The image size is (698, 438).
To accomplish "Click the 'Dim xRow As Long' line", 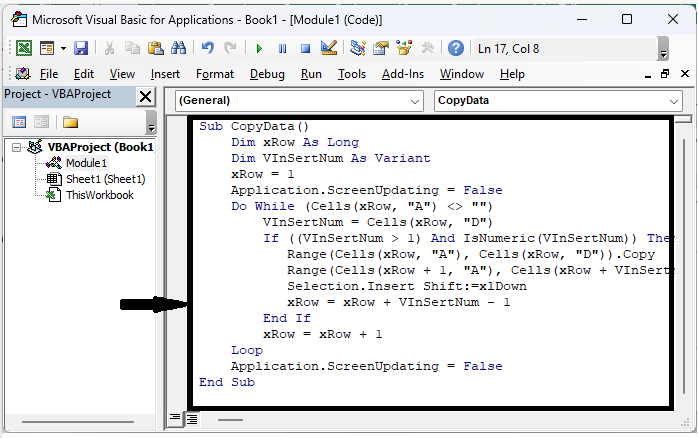I will pos(295,142).
